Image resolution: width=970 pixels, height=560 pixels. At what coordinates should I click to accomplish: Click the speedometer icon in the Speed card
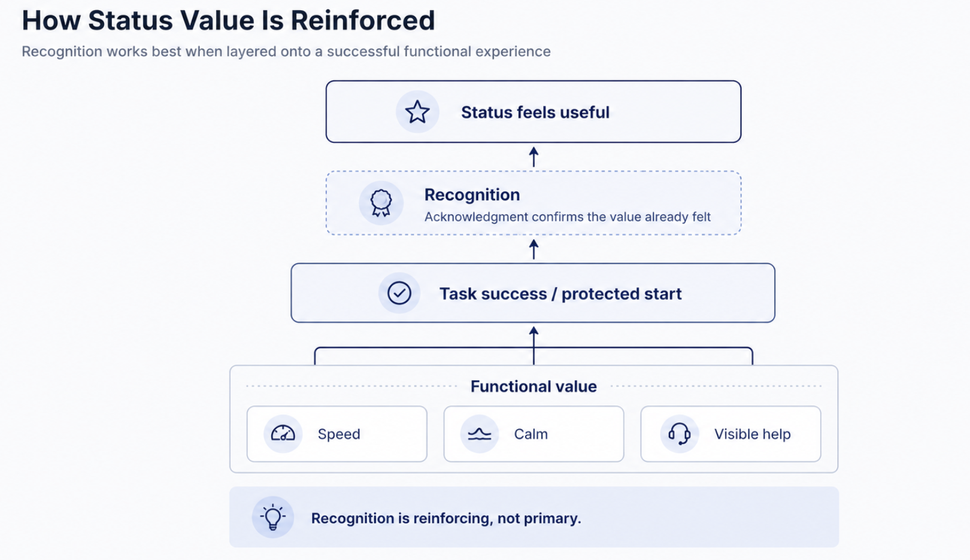[x=283, y=434]
